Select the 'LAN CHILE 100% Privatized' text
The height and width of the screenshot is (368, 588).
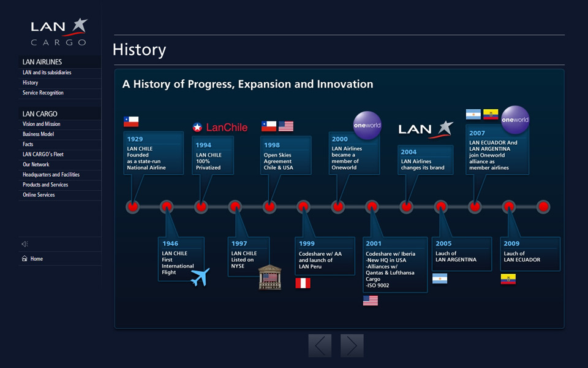pyautogui.click(x=208, y=161)
